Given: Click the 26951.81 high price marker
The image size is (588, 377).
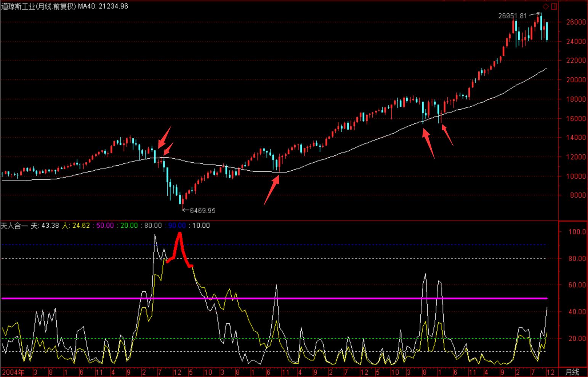Looking at the screenshot, I should point(512,16).
